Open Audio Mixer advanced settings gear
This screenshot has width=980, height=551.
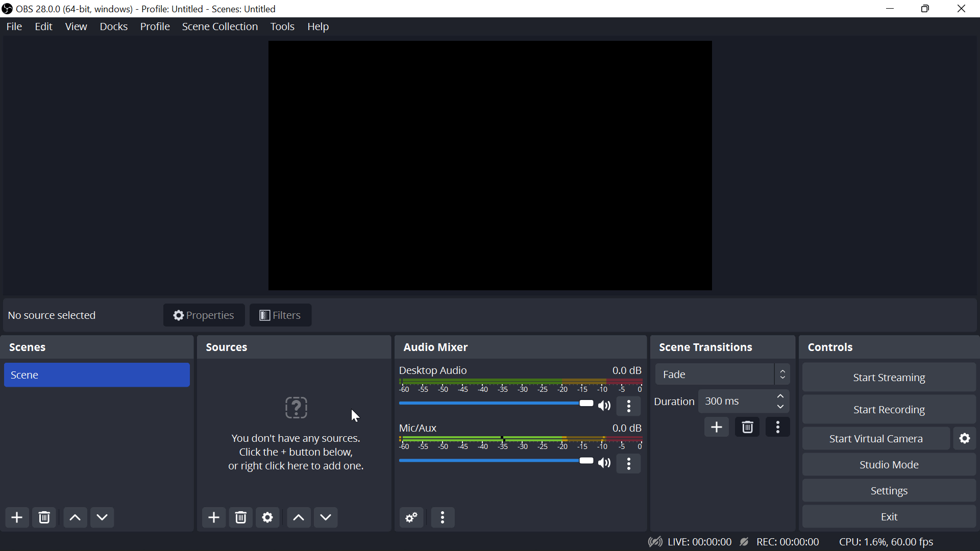(411, 517)
